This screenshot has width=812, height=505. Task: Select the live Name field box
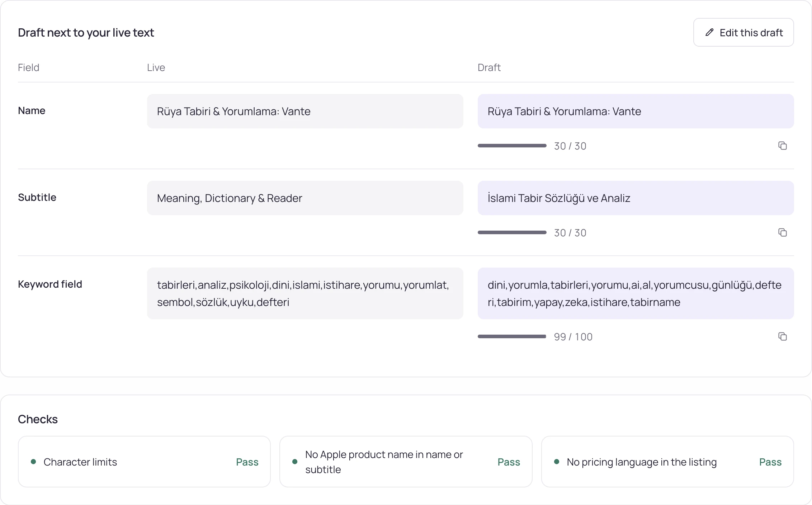(x=305, y=111)
